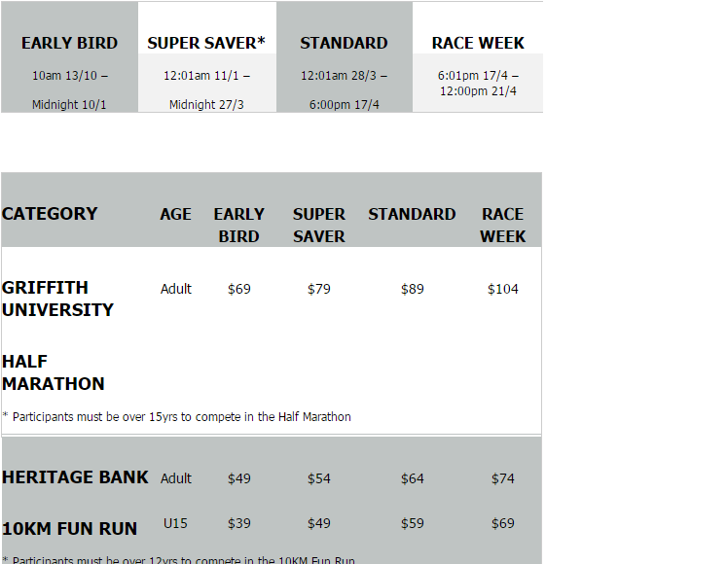728x564 pixels.
Task: Select the $104 Half Marathon race week price
Action: click(x=503, y=289)
